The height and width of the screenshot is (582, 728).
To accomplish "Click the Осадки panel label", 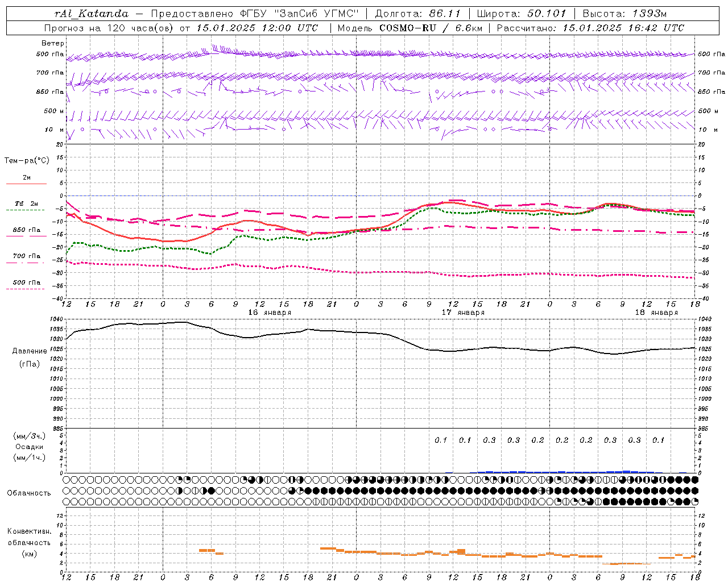I will tap(30, 447).
